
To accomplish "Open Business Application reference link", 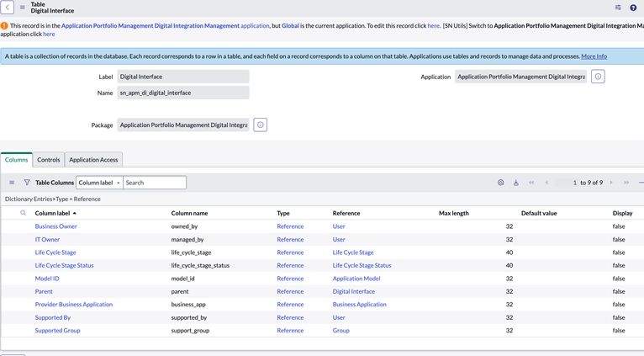I will point(359,305).
